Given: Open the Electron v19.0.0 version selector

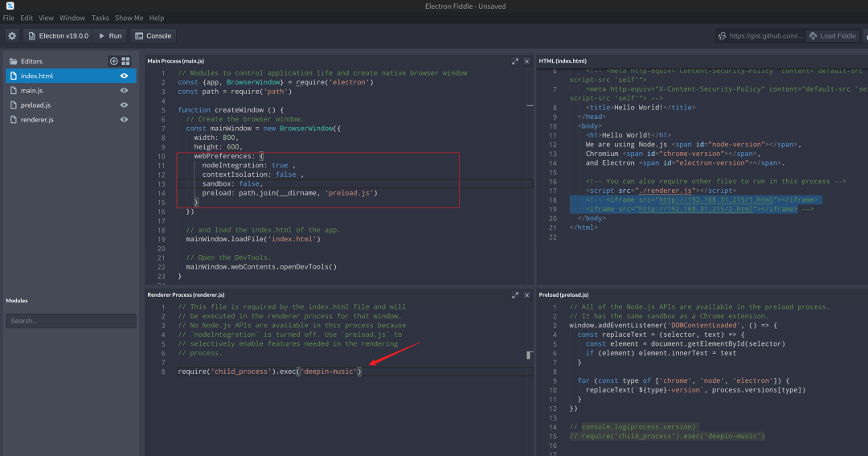Looking at the screenshot, I should [58, 36].
